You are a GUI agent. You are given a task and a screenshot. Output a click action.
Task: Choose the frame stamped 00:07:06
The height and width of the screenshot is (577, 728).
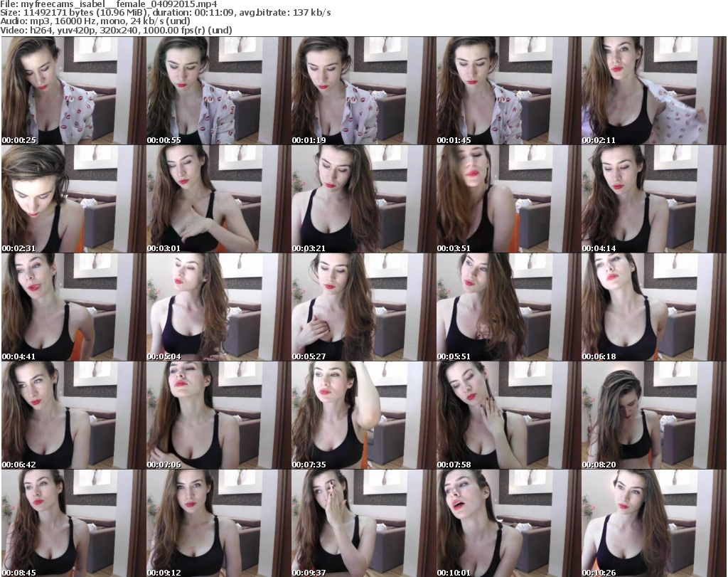coord(219,415)
